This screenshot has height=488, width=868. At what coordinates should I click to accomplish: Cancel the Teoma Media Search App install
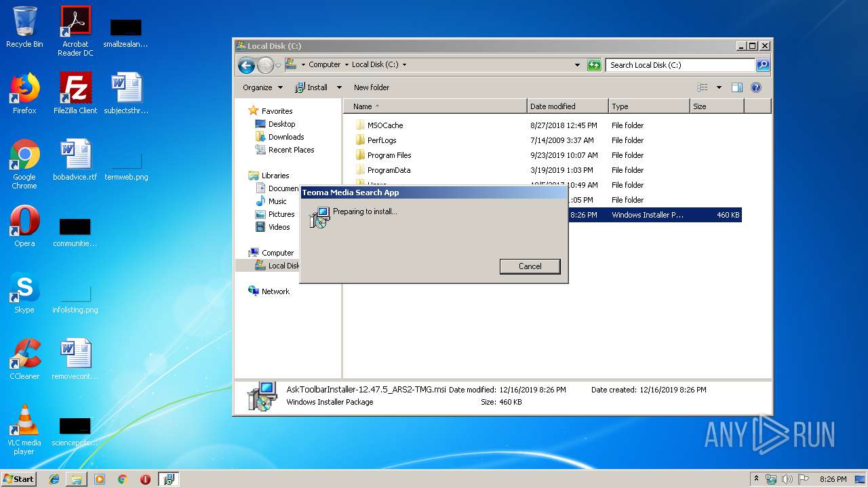(x=530, y=266)
